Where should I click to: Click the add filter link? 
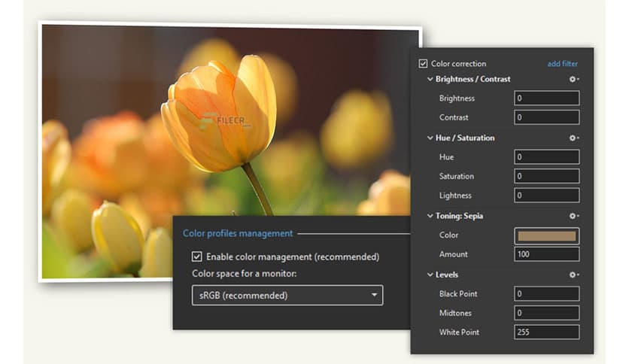[562, 64]
